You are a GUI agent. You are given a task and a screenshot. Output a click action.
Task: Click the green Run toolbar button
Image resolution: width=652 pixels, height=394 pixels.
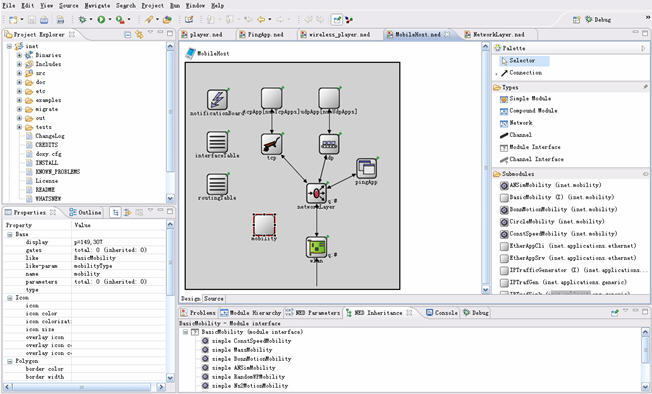tap(101, 20)
